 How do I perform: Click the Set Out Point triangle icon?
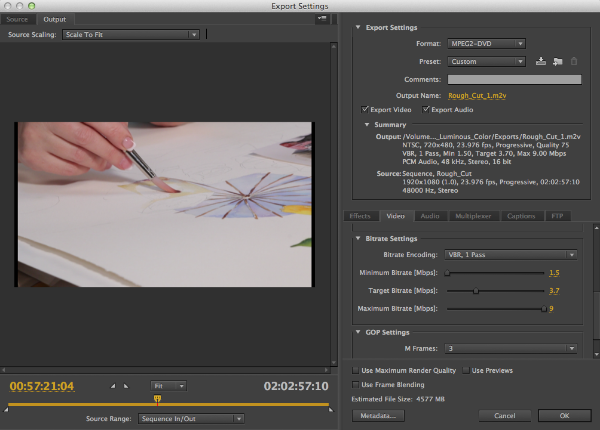click(126, 386)
